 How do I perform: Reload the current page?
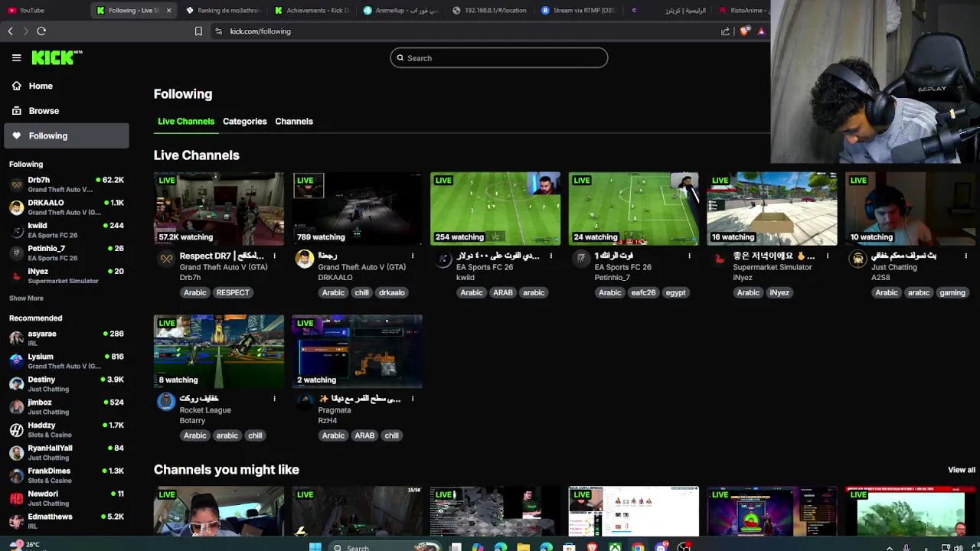pos(41,31)
